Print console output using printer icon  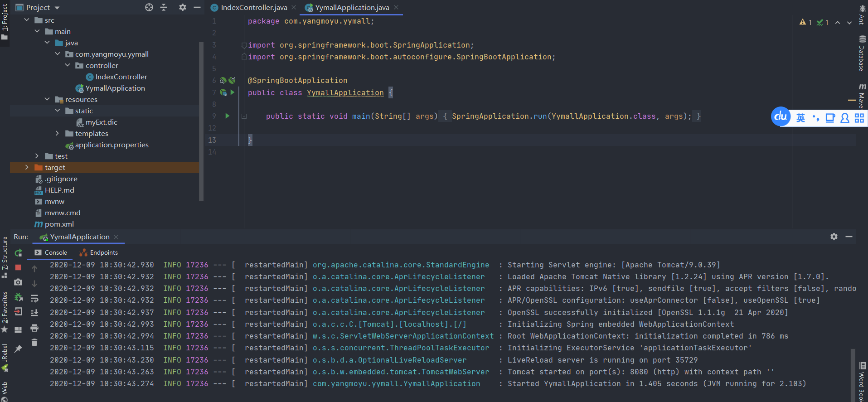pos(34,328)
